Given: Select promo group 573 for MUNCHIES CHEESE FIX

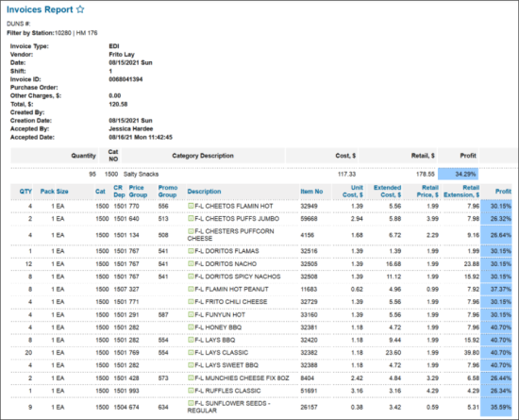Looking at the screenshot, I should click(163, 378).
